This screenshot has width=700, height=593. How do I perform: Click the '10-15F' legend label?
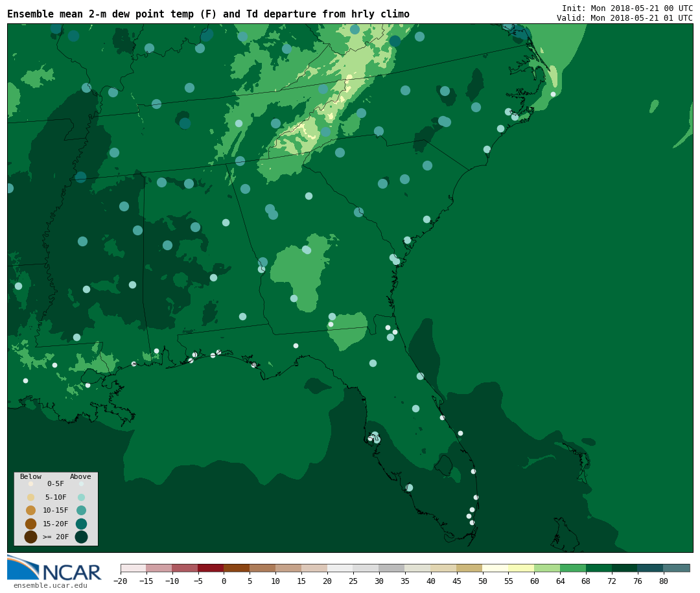[56, 510]
